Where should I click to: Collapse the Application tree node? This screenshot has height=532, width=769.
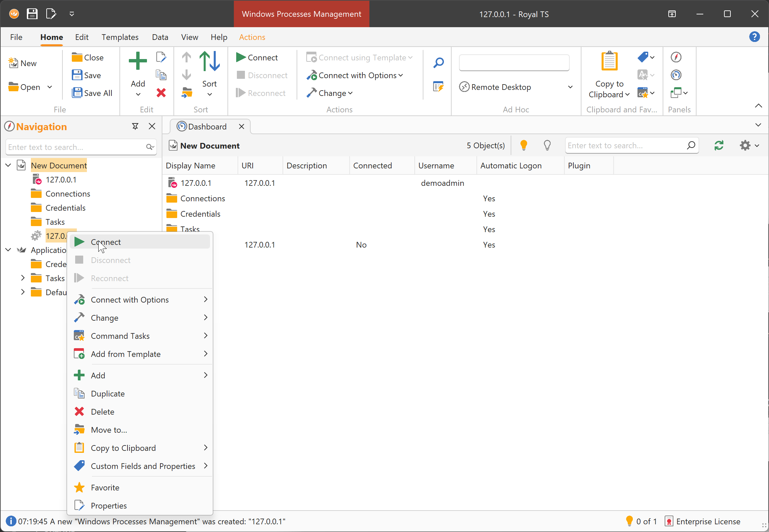tap(8, 250)
